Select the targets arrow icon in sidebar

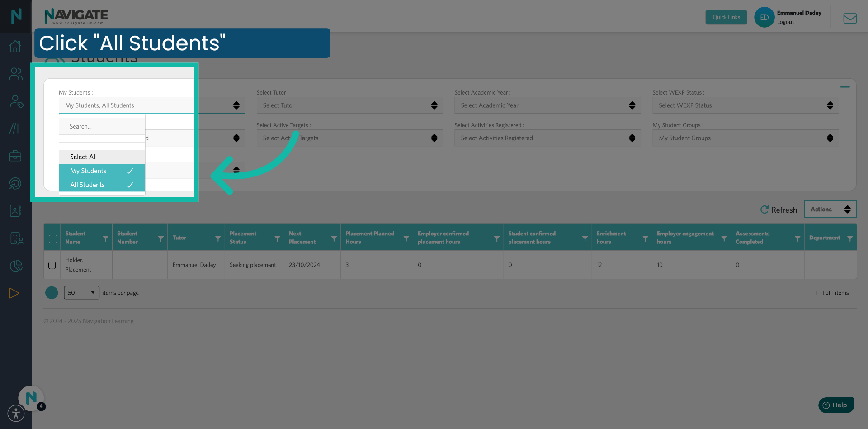click(x=15, y=184)
